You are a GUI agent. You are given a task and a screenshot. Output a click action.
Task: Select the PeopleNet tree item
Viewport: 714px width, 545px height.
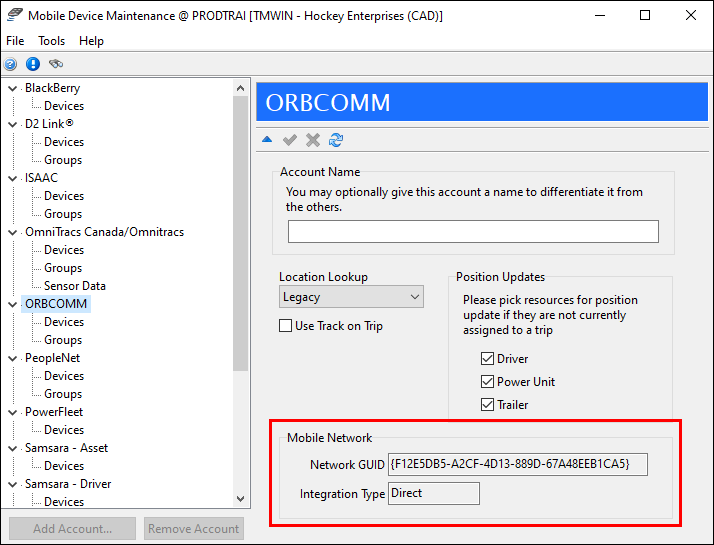(52, 358)
